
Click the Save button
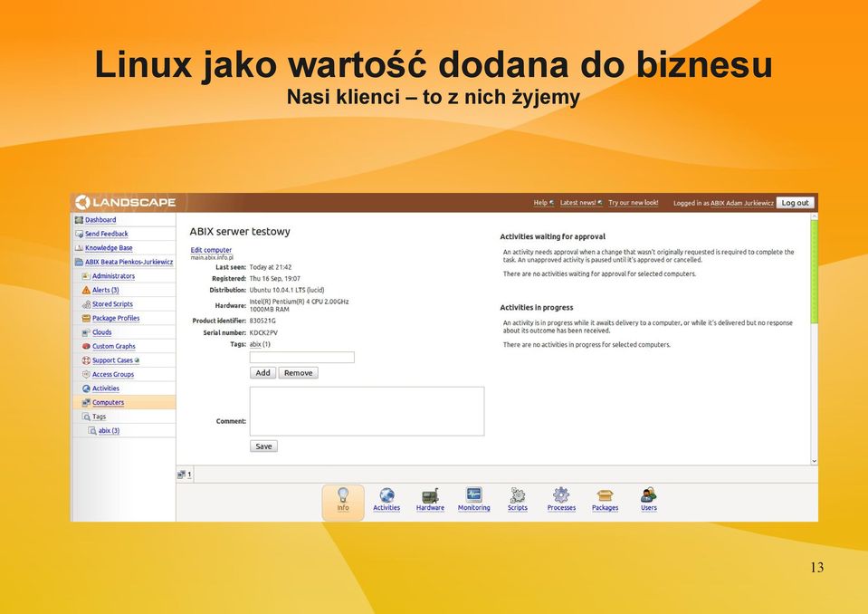[x=263, y=446]
